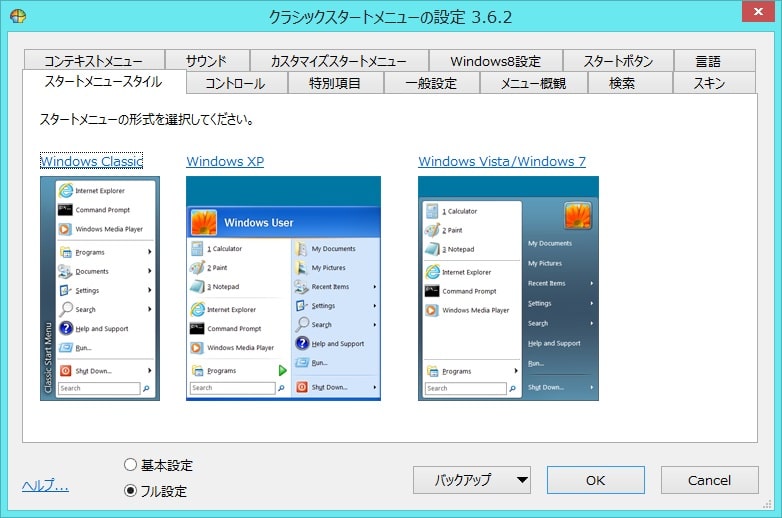Viewport: 782px width, 518px height.
Task: Click the Windows Vista/Windows 7 link
Action: [x=502, y=161]
